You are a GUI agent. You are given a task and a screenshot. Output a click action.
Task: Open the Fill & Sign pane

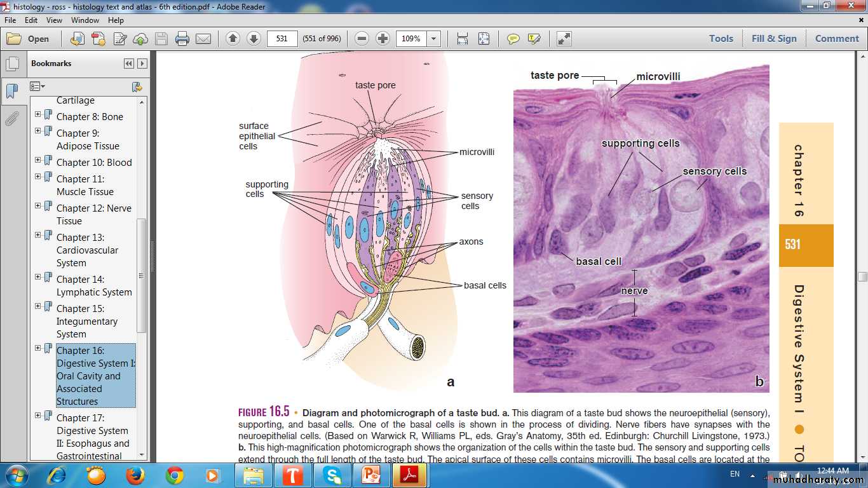(773, 39)
